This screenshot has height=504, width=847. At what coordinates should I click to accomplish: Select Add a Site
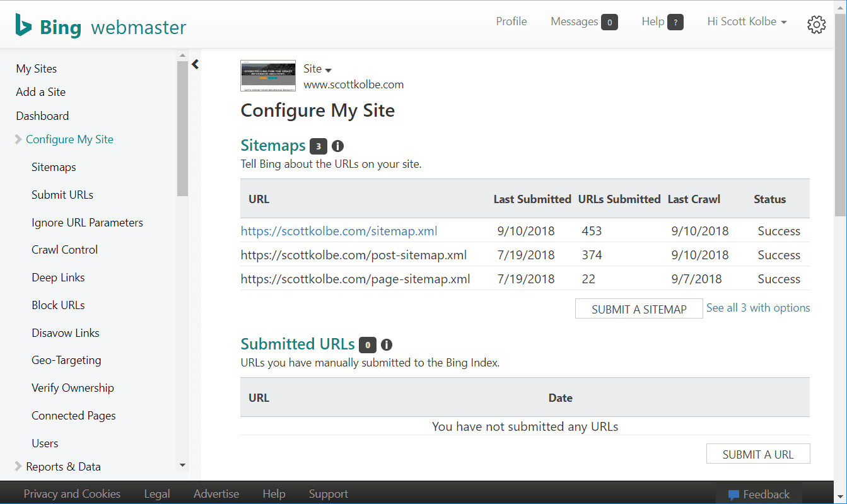click(x=41, y=92)
